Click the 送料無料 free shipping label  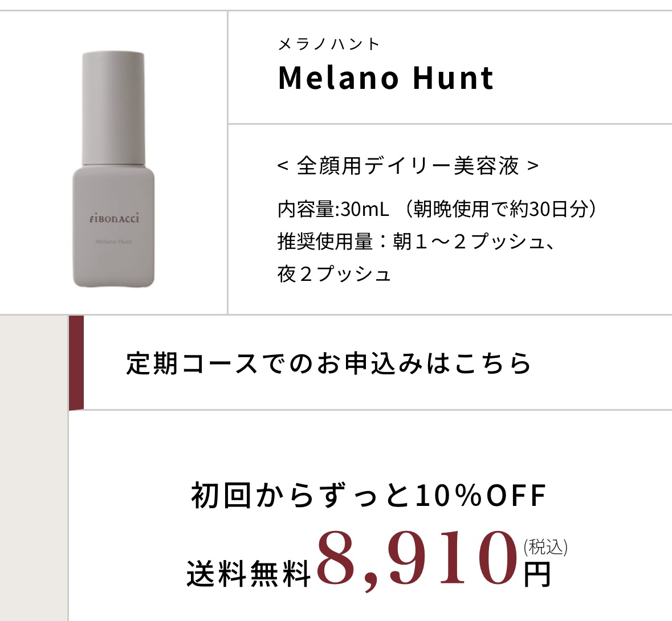pyautogui.click(x=249, y=573)
